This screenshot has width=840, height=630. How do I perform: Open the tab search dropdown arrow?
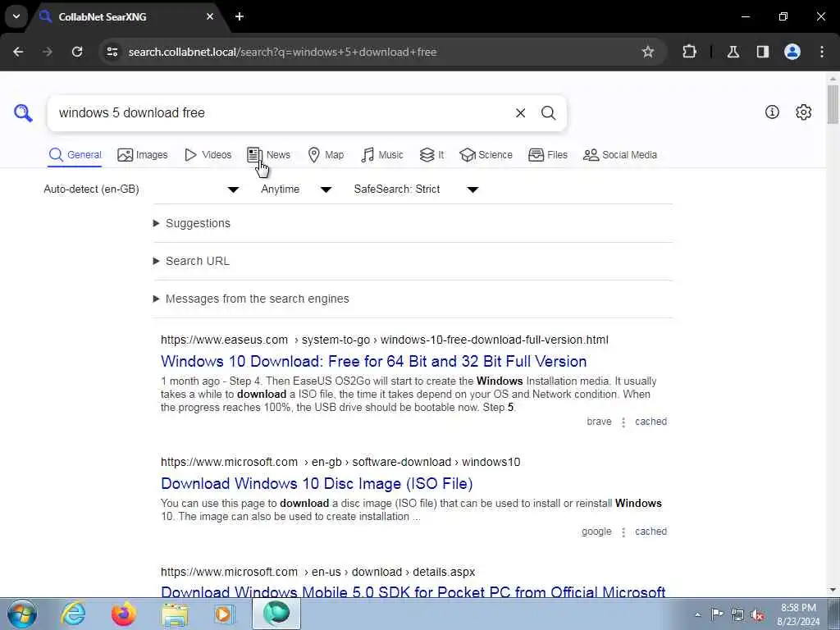[16, 16]
